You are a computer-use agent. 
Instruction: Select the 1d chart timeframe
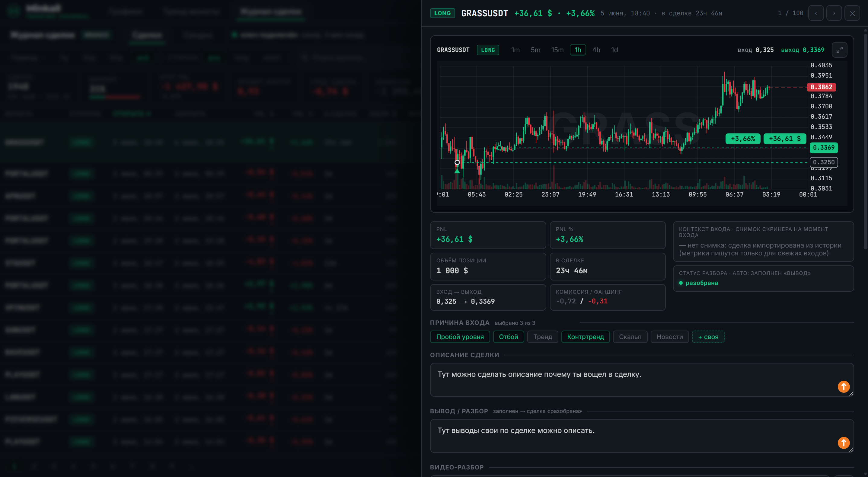pos(614,50)
